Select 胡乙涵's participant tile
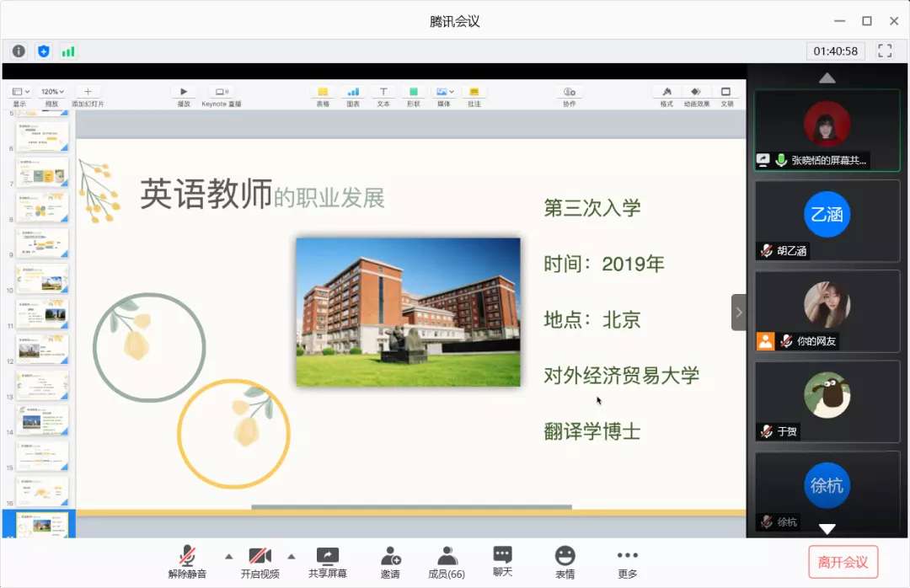 (827, 221)
